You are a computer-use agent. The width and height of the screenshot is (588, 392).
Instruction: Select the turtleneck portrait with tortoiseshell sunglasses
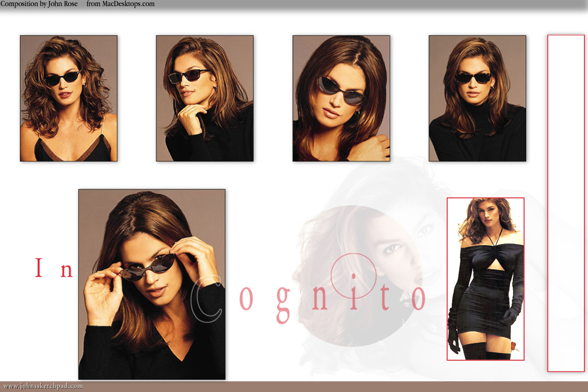[x=477, y=99]
